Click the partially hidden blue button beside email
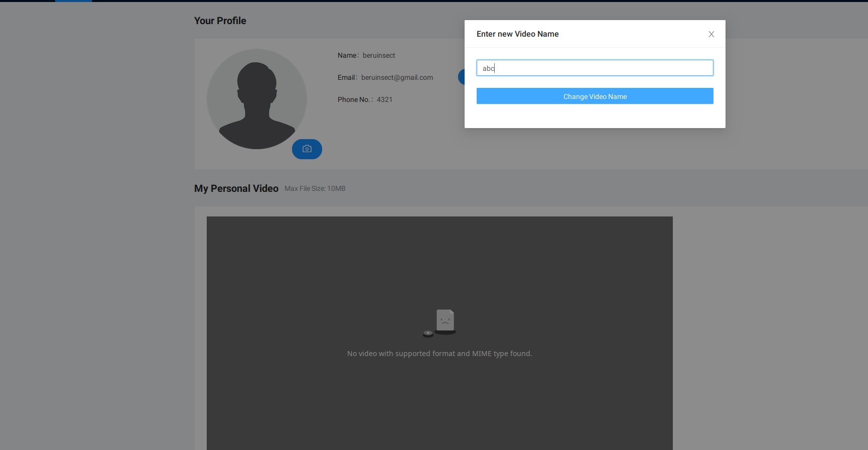This screenshot has width=868, height=450. [461, 77]
